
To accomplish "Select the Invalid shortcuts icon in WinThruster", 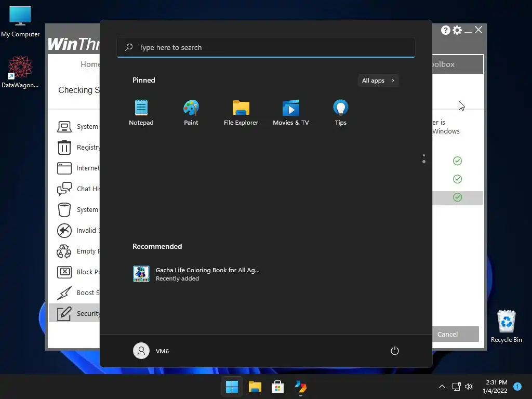I will click(x=64, y=230).
